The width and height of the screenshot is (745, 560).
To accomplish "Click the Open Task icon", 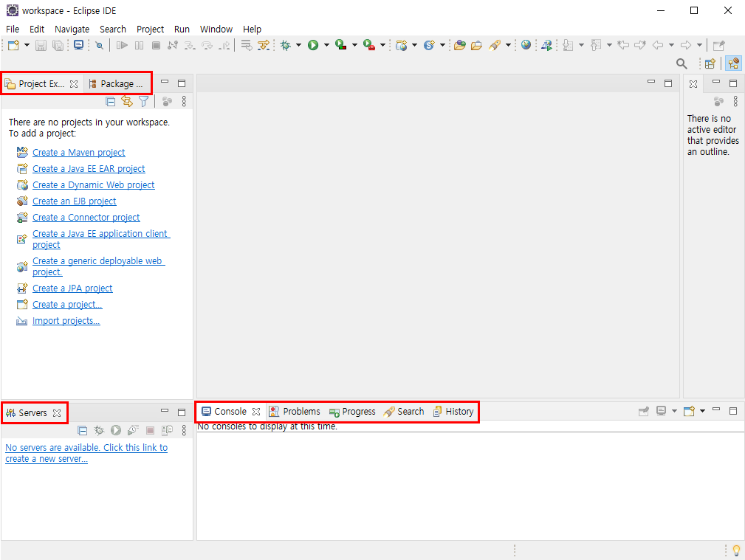I will [x=476, y=45].
